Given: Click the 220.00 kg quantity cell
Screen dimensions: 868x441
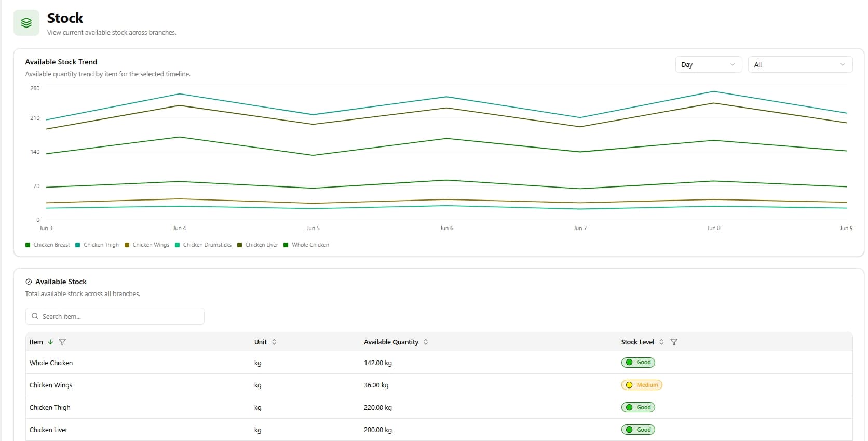Looking at the screenshot, I should 378,408.
